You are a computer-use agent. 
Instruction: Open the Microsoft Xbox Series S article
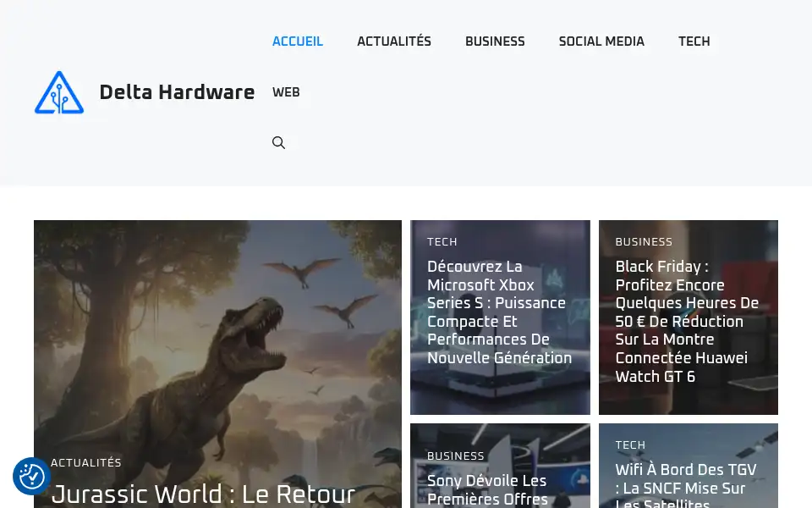tap(499, 312)
